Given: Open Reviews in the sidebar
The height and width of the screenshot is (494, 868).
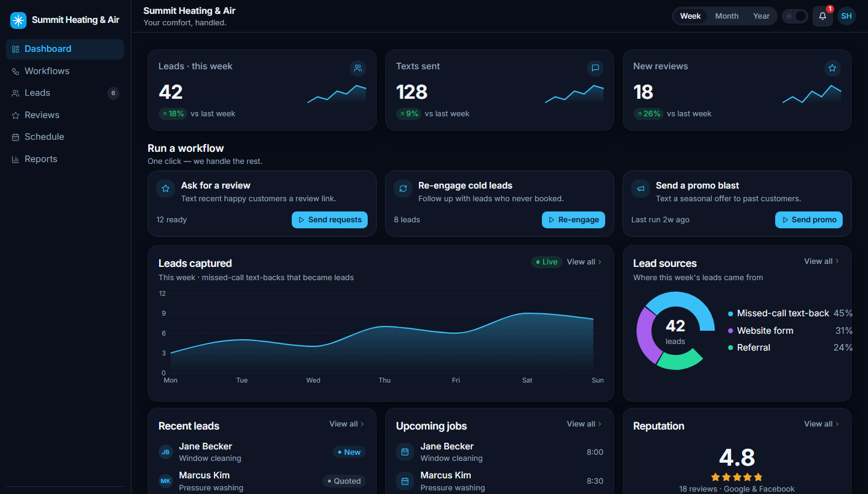Looking at the screenshot, I should tap(65, 115).
